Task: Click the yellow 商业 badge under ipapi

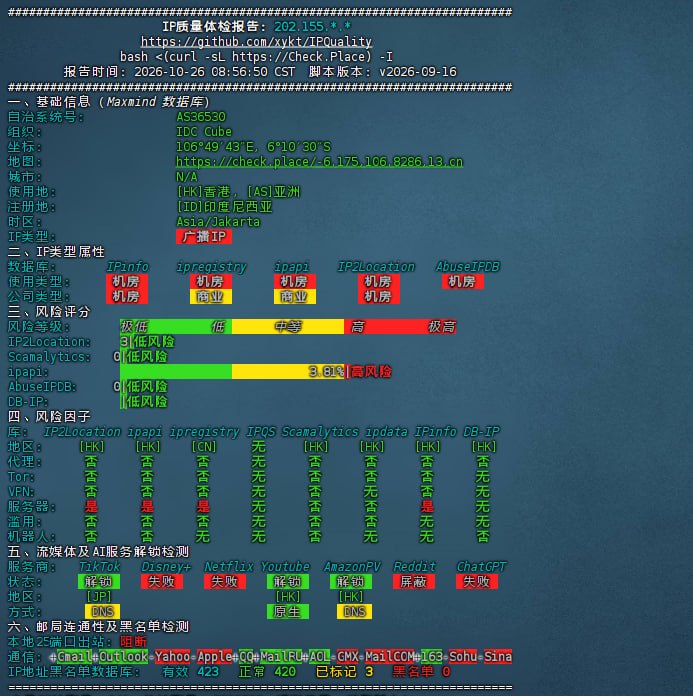Action: click(295, 297)
